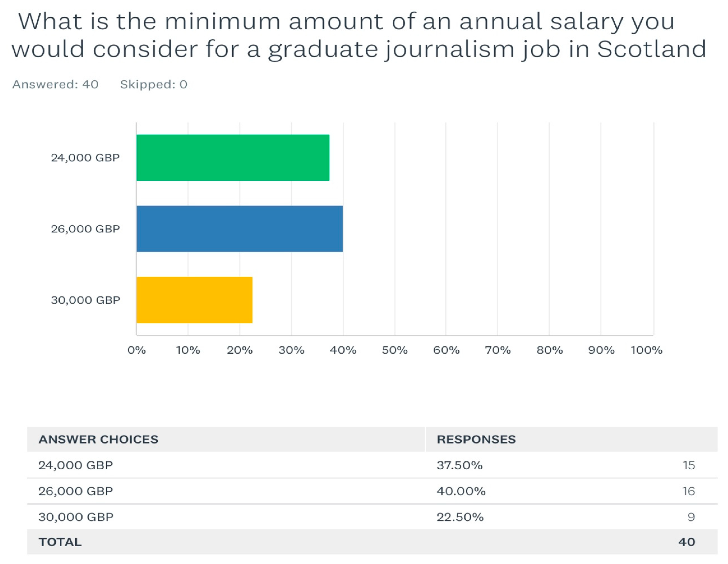Click the Answered: 40 label
728x564 pixels.
[55, 84]
